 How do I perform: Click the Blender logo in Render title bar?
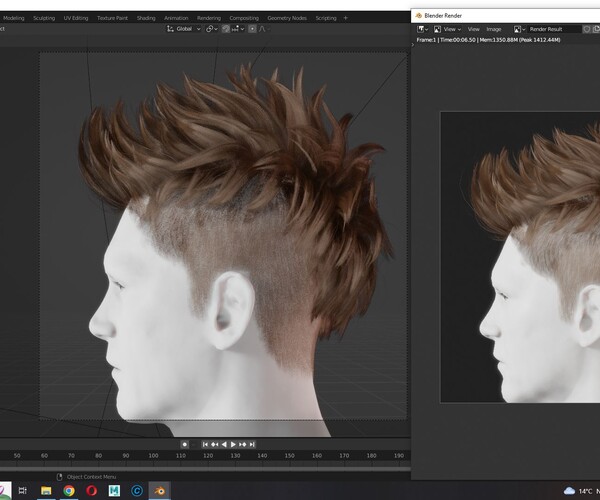coord(419,16)
